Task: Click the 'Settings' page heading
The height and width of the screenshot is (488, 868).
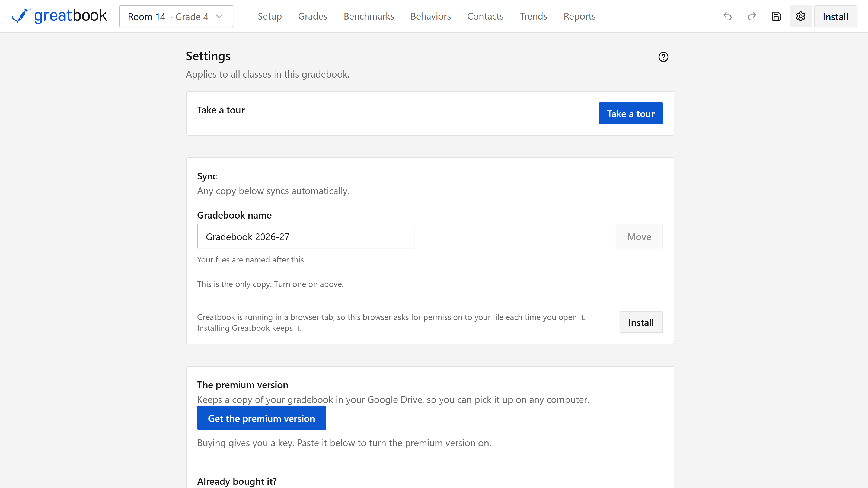Action: (x=208, y=56)
